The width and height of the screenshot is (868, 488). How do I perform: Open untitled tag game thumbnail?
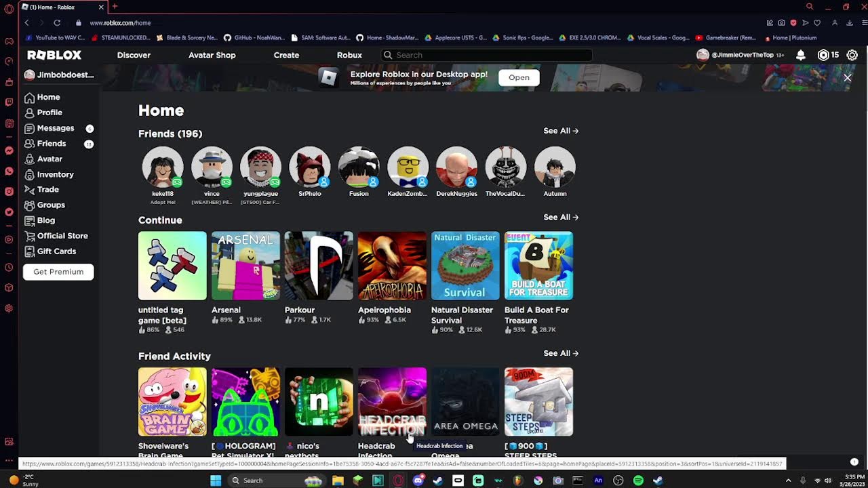(x=172, y=266)
